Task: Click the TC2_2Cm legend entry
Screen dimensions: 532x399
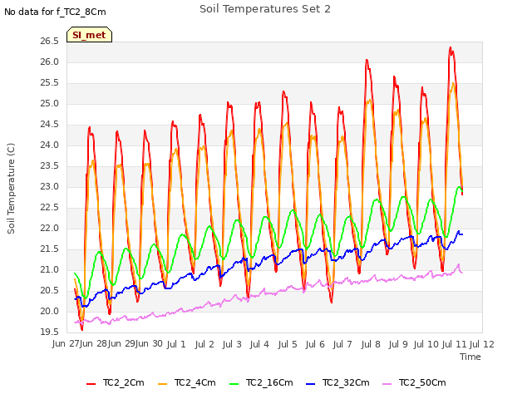Action: (116, 382)
